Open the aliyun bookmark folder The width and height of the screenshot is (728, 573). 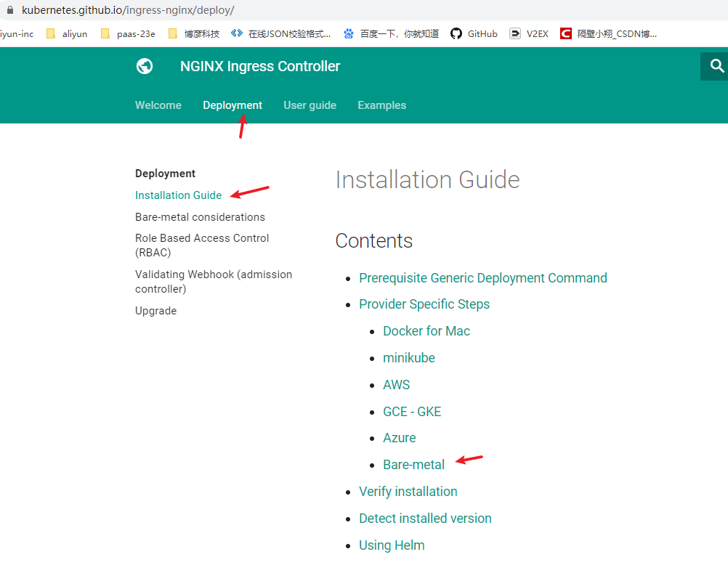tap(68, 33)
